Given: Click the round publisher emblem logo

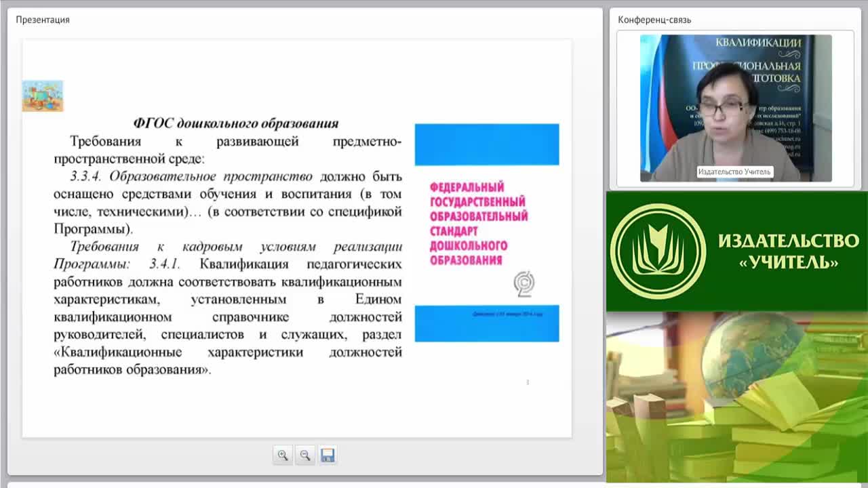Looking at the screenshot, I should pos(658,251).
